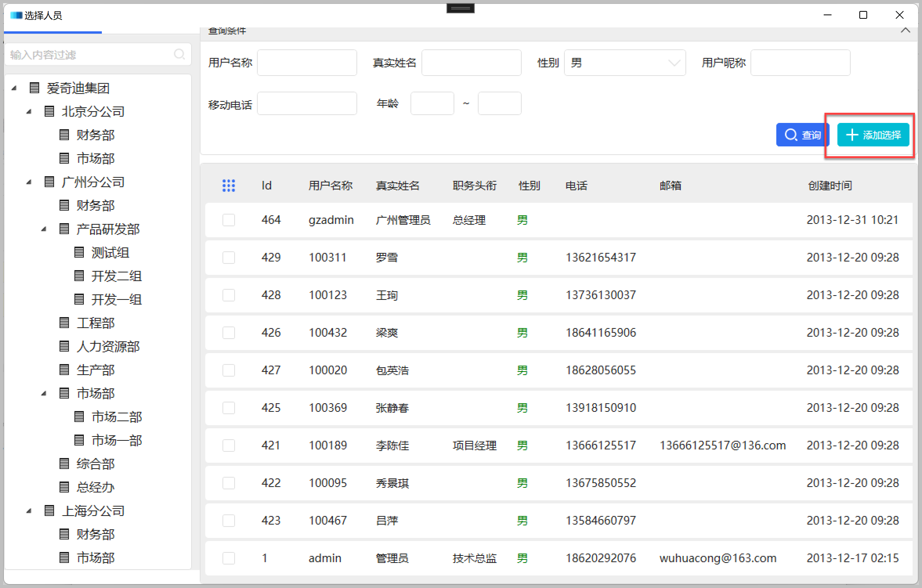Click the maximum 年龄 input box
This screenshot has height=588, width=922.
tap(500, 103)
